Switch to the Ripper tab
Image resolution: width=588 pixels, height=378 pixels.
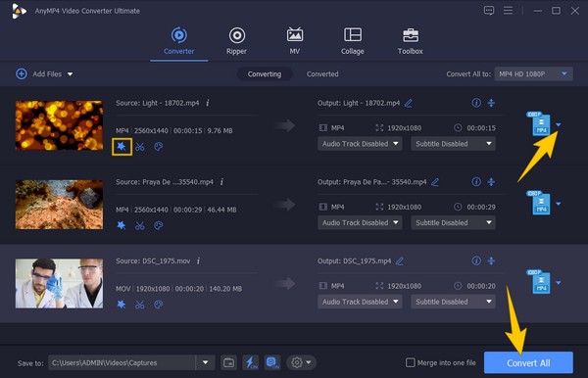tap(236, 41)
